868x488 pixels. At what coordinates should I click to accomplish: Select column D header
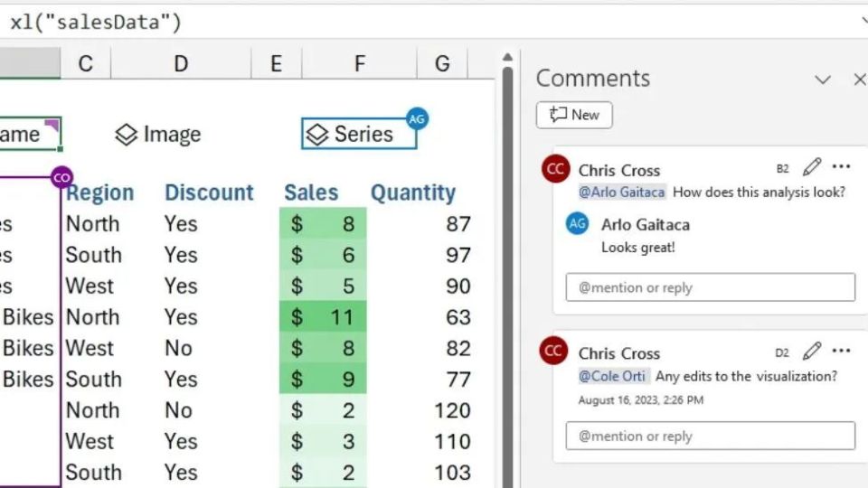pos(181,63)
